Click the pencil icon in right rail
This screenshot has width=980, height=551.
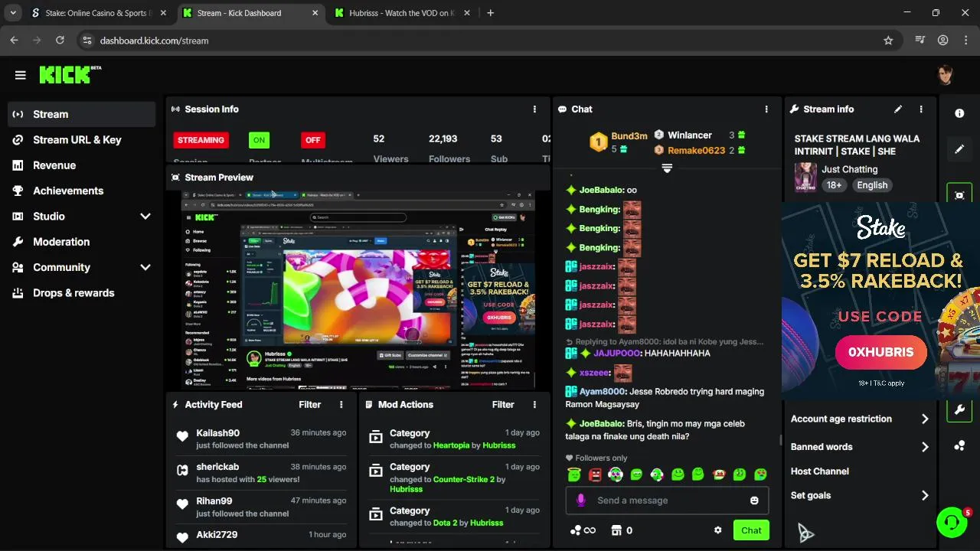[959, 149]
